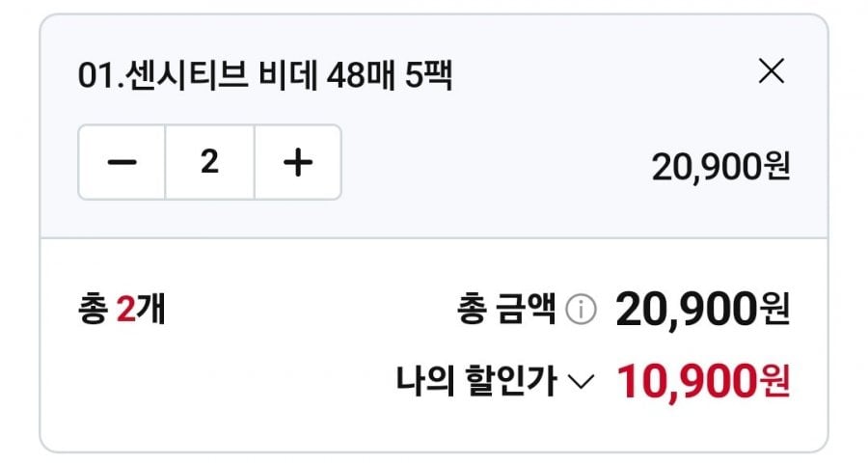Image resolution: width=868 pixels, height=464 pixels.
Task: Click the item price beside the quantity stepper
Action: point(720,167)
